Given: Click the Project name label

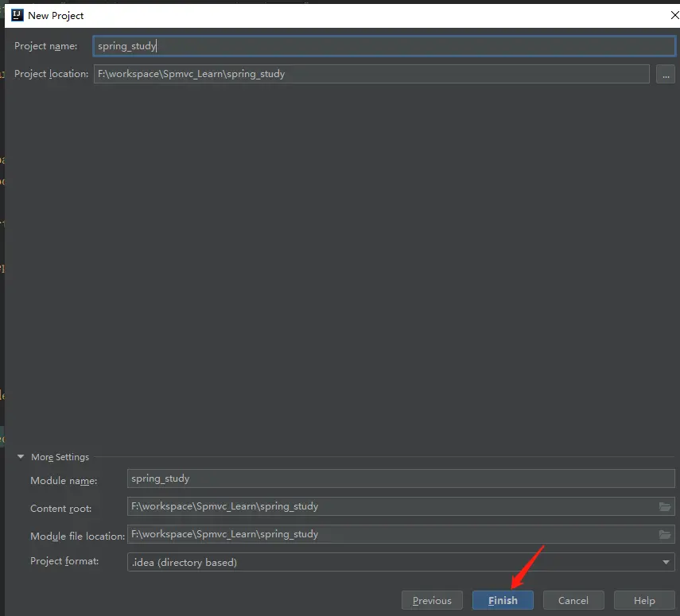Looking at the screenshot, I should pos(46,46).
